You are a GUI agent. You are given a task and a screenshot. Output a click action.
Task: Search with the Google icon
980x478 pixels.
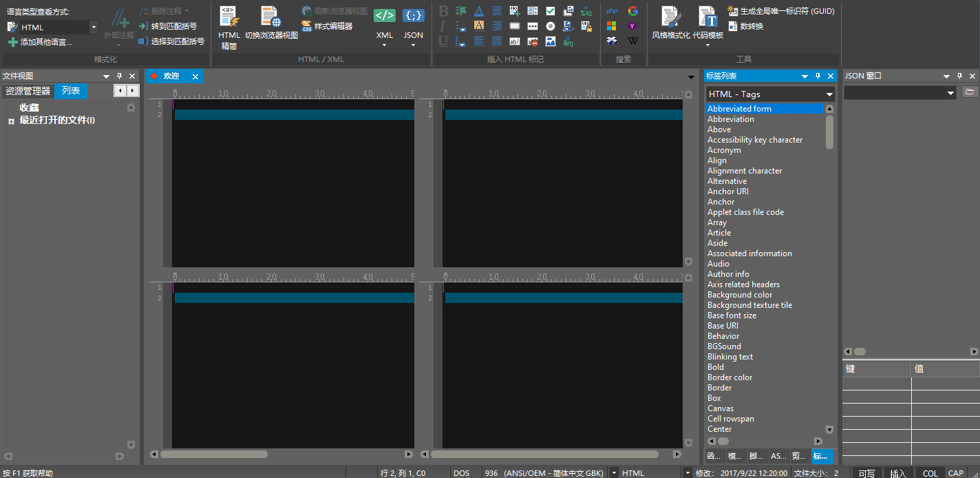[632, 10]
